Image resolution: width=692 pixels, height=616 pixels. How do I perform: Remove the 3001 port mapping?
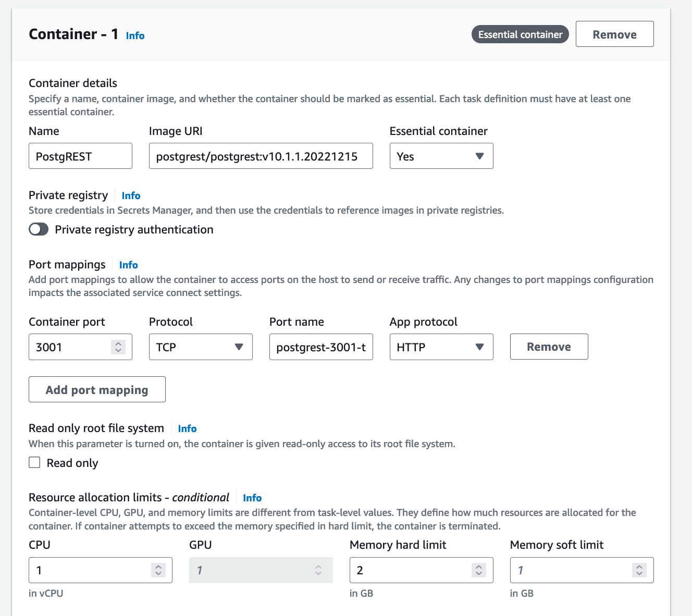click(x=549, y=347)
